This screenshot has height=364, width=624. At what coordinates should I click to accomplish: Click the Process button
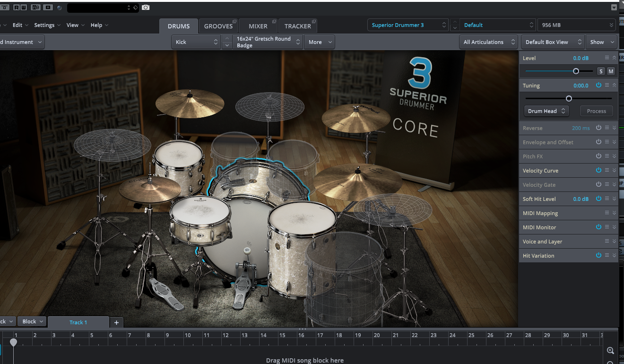click(x=597, y=111)
